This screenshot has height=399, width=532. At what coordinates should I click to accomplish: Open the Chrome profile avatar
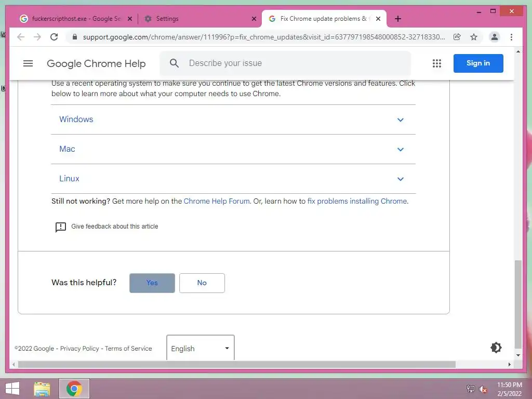coord(495,37)
